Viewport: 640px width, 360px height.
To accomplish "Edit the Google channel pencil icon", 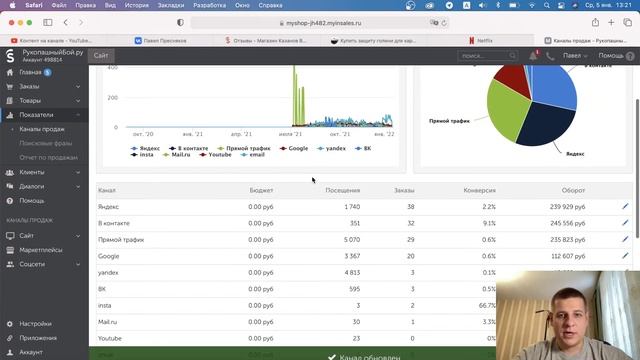I will pyautogui.click(x=625, y=256).
